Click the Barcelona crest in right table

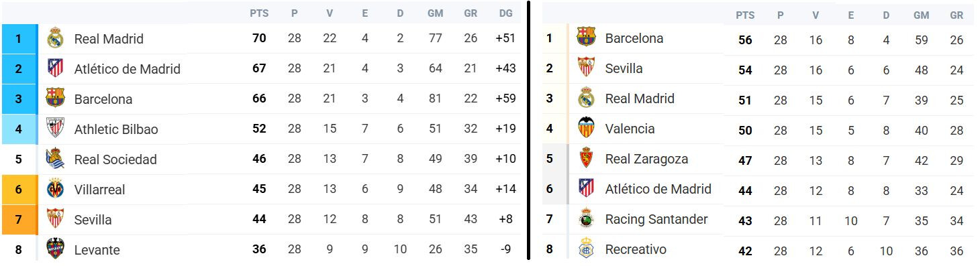[587, 38]
